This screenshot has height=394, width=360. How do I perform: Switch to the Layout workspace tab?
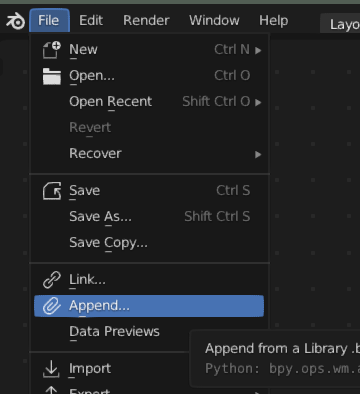click(341, 24)
